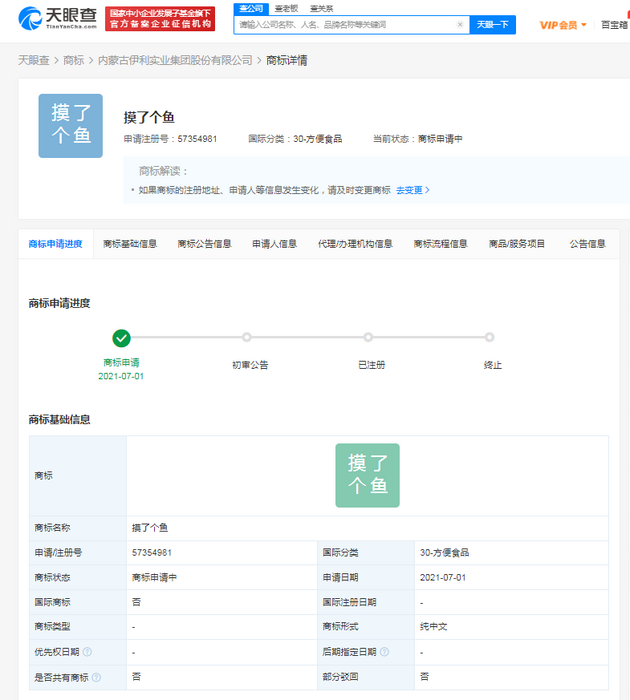Open the 申请人信息 tab
Image resolution: width=630 pixels, height=700 pixels.
click(x=274, y=244)
